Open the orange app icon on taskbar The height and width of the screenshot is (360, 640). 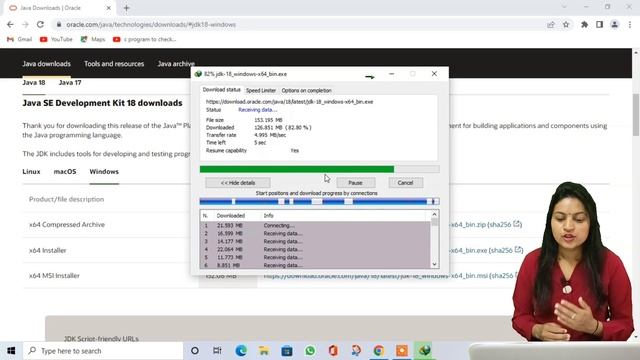tap(402, 351)
